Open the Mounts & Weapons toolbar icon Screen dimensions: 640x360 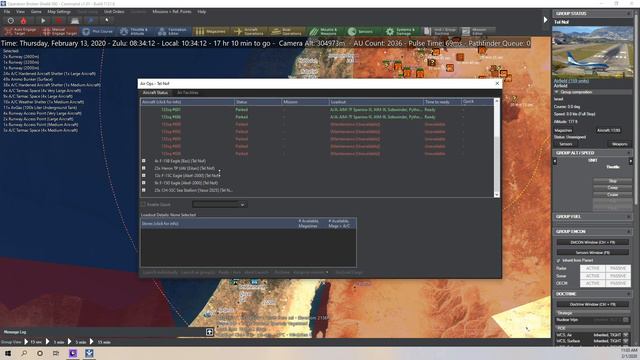(x=324, y=31)
